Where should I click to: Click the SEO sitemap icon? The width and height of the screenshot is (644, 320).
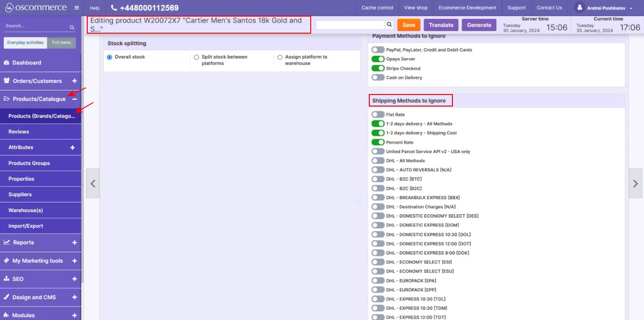(6, 279)
